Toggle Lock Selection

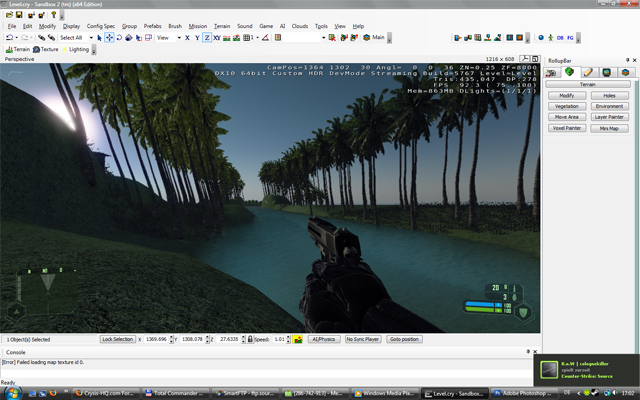coord(118,339)
